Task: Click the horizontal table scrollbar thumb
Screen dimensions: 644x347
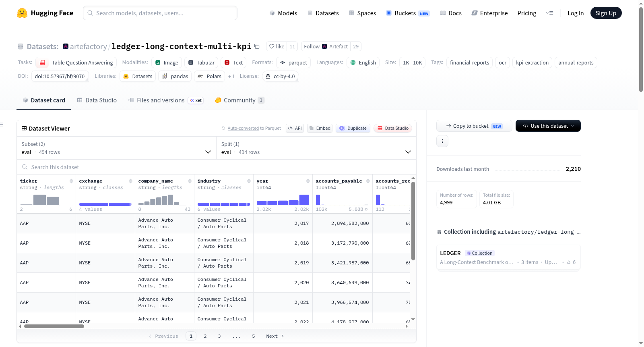Action: (54, 326)
